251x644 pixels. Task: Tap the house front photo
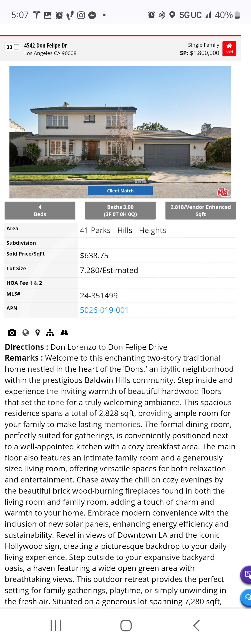click(120, 132)
